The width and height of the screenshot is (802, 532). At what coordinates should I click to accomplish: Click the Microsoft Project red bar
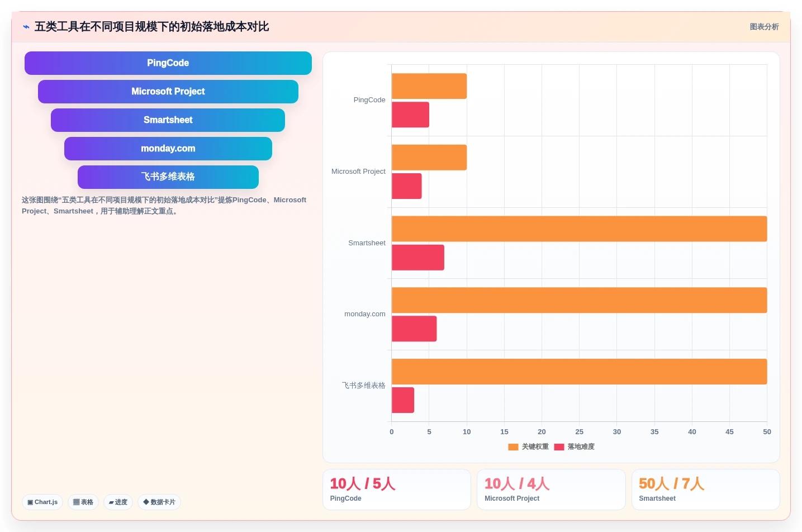click(x=407, y=186)
